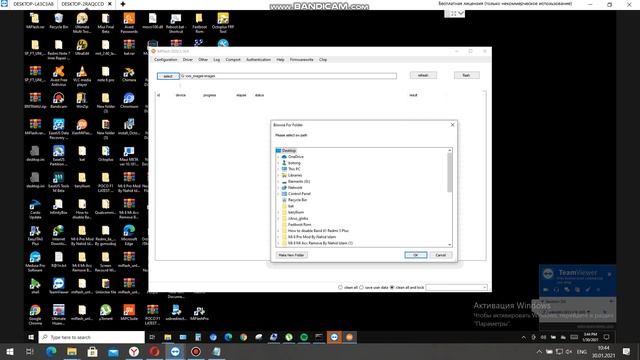Expand the OneDrive node in the folder tree
Viewport: 640px width, 360px height.
278,157
